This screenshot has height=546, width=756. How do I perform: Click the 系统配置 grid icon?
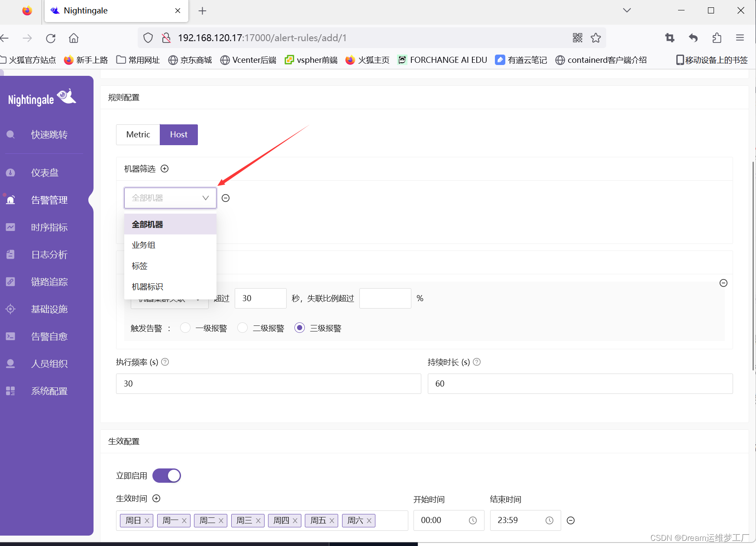point(10,391)
